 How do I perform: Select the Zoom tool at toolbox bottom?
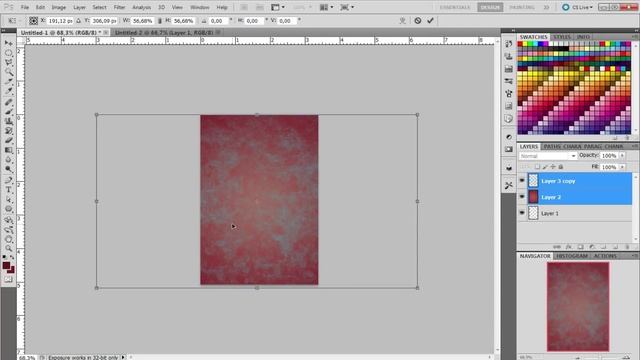point(9,249)
